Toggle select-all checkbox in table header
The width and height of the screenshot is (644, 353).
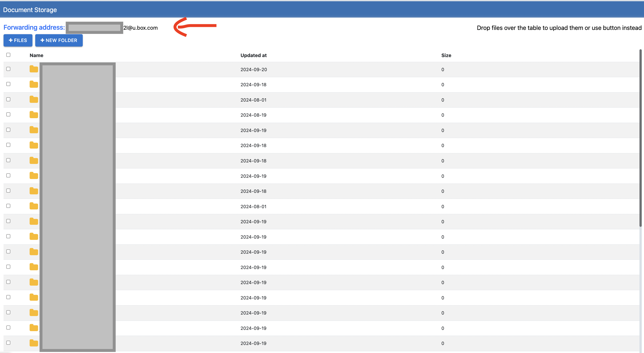pos(8,55)
